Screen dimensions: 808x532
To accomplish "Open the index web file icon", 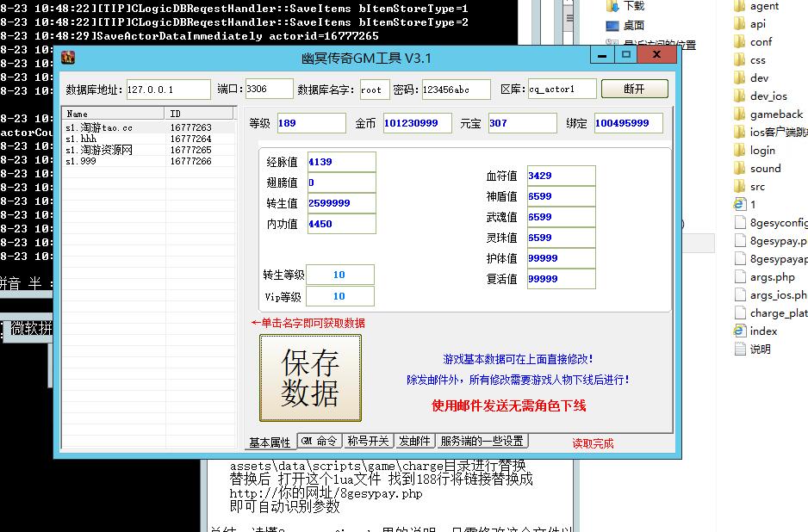I will [x=739, y=331].
